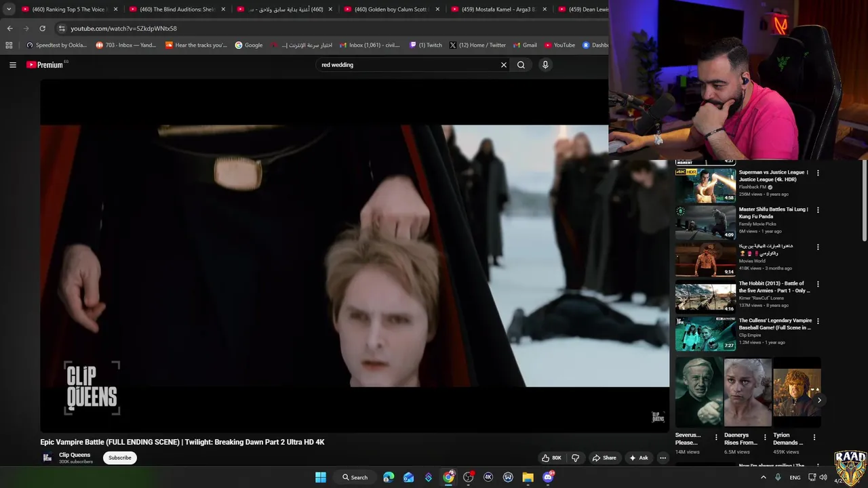This screenshot has width=868, height=488.
Task: Open 'Speedtest by Ookla' bookmark
Action: [56, 45]
